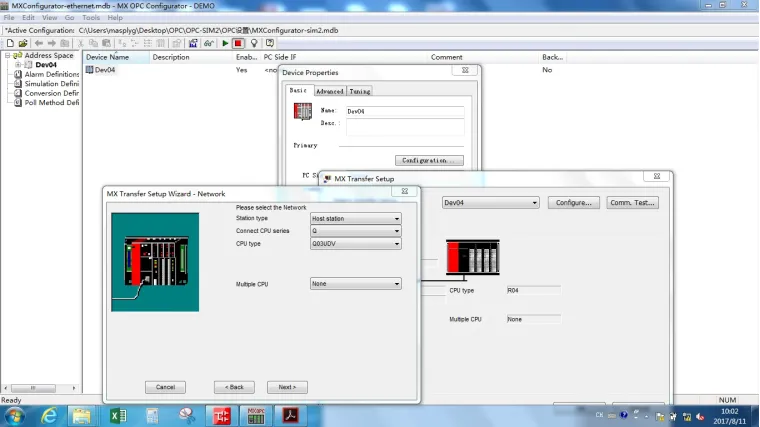Screen dimensions: 760x427
Task: Click Back in the Network wizard
Action: (x=234, y=387)
